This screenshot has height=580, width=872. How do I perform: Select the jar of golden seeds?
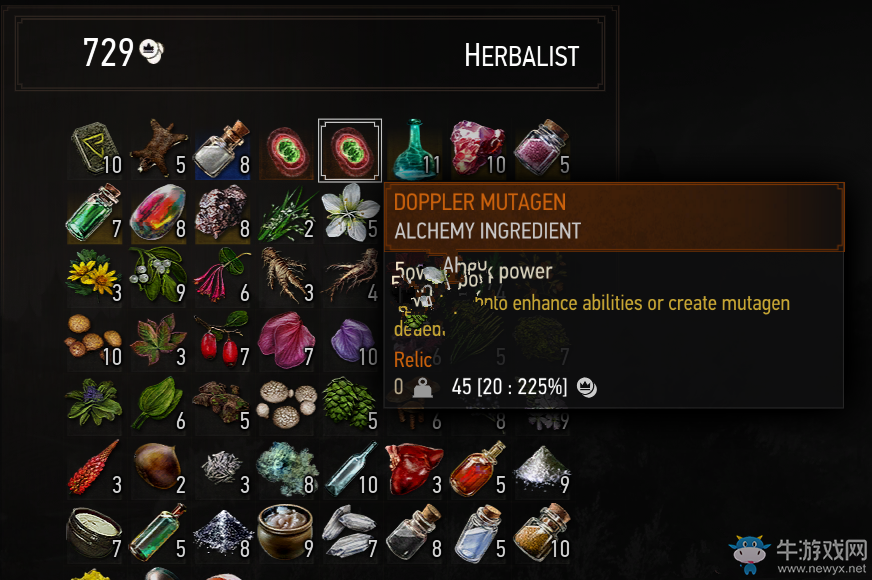point(543,532)
